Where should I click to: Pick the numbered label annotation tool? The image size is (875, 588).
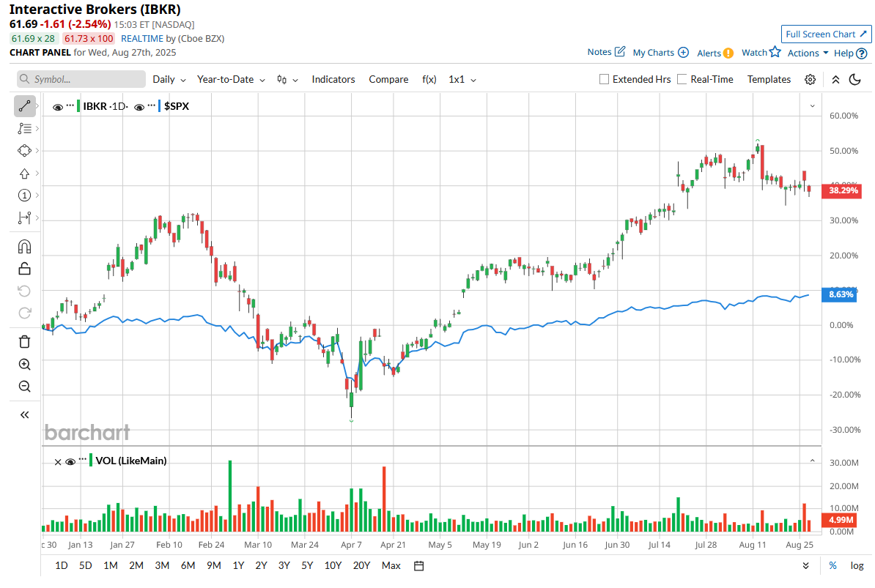pos(25,195)
